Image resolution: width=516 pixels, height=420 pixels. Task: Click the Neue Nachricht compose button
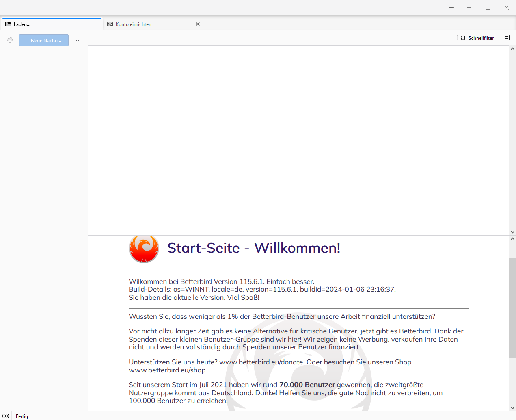(44, 40)
